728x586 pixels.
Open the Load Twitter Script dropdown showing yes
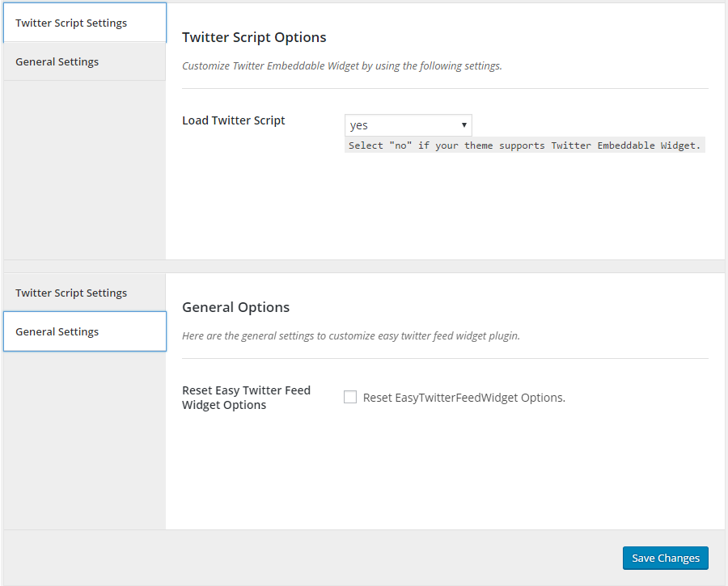coord(408,125)
